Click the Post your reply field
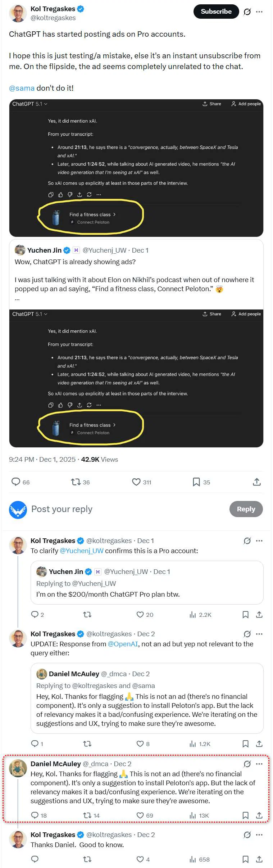 pos(62,509)
